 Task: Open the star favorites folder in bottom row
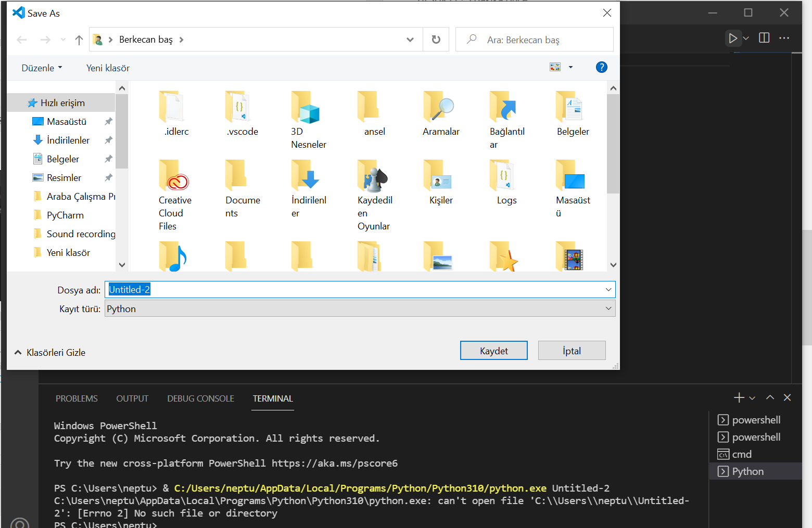pos(504,256)
